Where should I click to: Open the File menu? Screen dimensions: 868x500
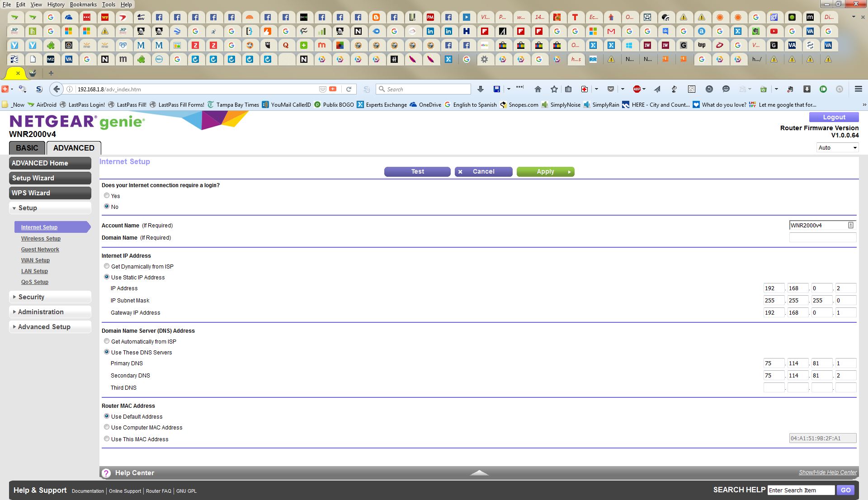(x=7, y=4)
